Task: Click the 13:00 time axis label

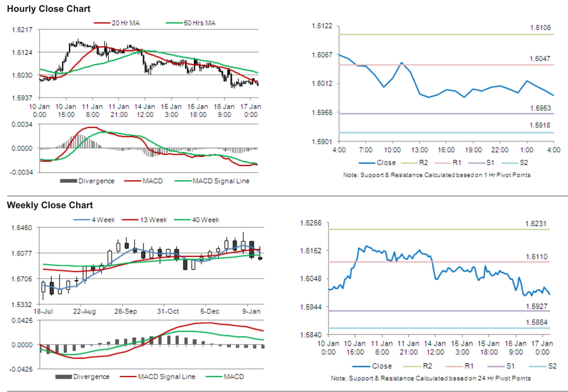Action: [419, 150]
